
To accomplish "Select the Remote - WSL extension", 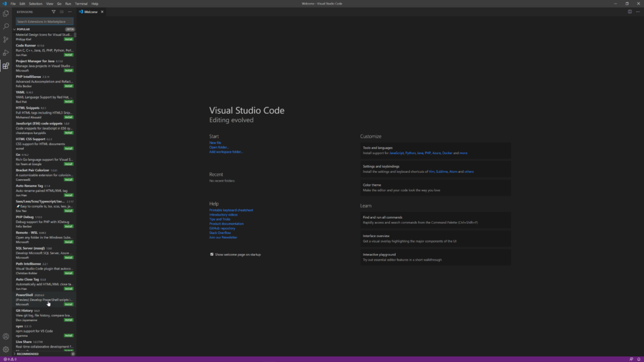I will (45, 237).
